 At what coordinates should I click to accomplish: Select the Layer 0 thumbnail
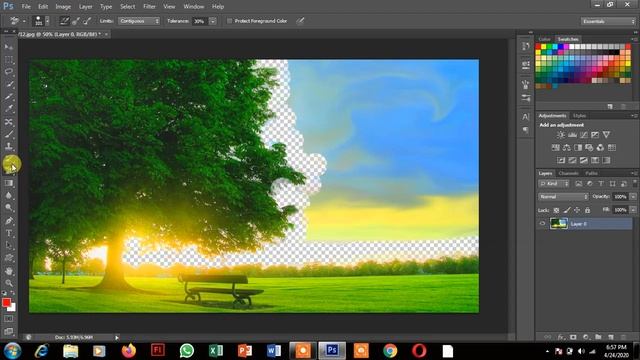pyautogui.click(x=558, y=224)
